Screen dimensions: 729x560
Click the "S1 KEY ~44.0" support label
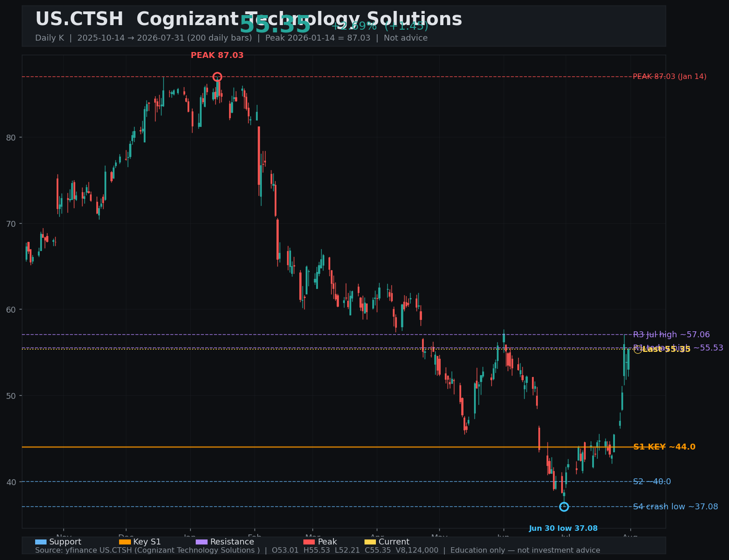pyautogui.click(x=664, y=447)
